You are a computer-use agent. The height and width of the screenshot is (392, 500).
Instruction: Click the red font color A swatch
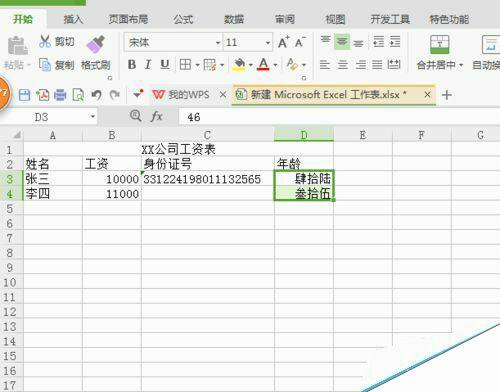263,64
